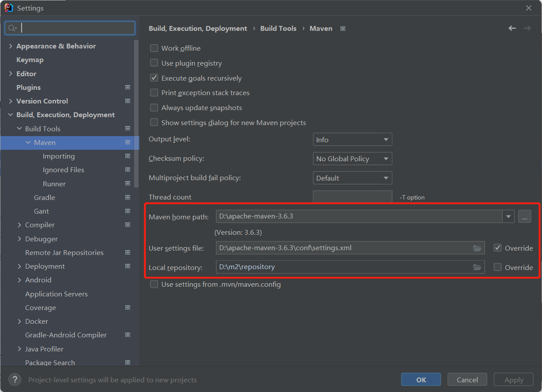Click project-level icon beside Plugins

tap(127, 87)
